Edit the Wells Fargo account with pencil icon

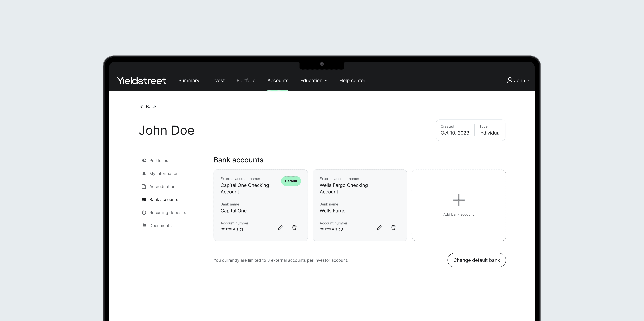pos(379,228)
